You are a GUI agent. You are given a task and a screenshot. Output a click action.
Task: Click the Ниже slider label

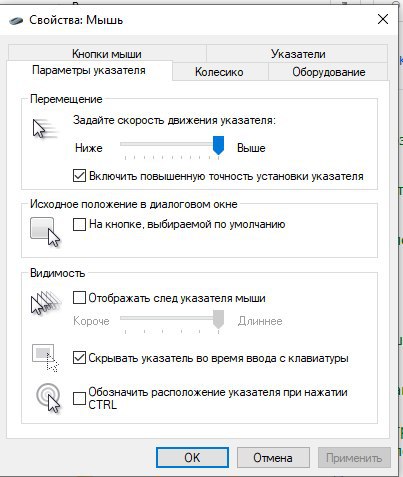click(89, 148)
